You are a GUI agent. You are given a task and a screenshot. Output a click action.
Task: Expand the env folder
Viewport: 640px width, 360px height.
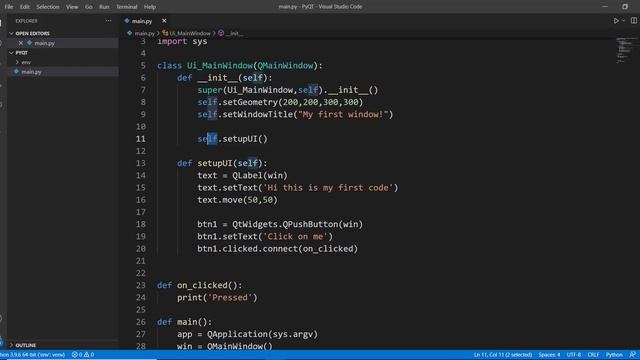coord(26,62)
